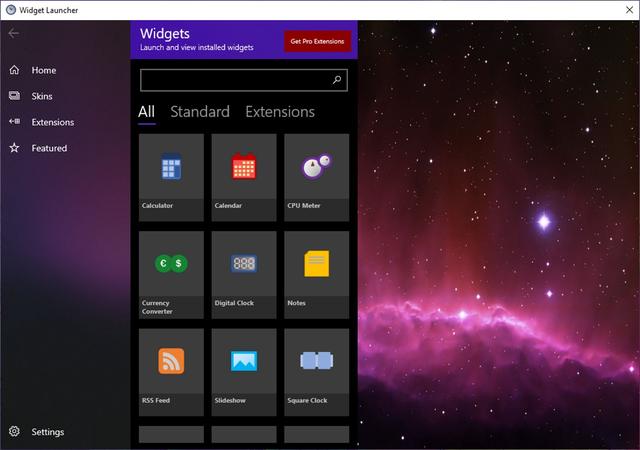Click the Slideshow label text
The width and height of the screenshot is (640, 450).
pos(230,400)
